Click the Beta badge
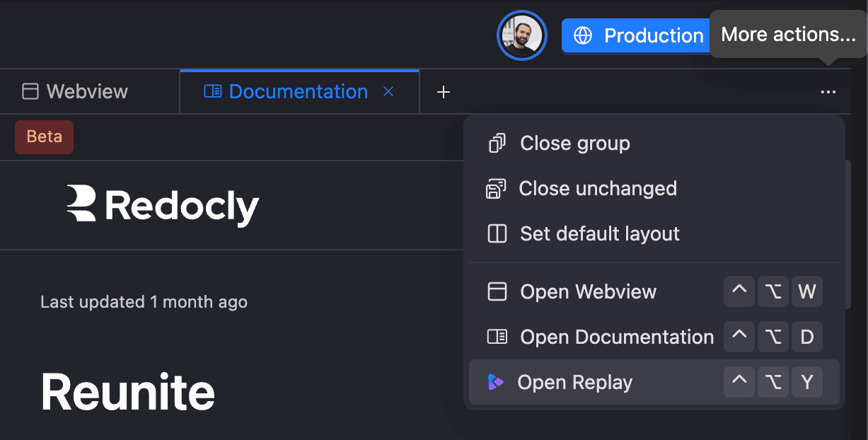The image size is (868, 440). (45, 137)
